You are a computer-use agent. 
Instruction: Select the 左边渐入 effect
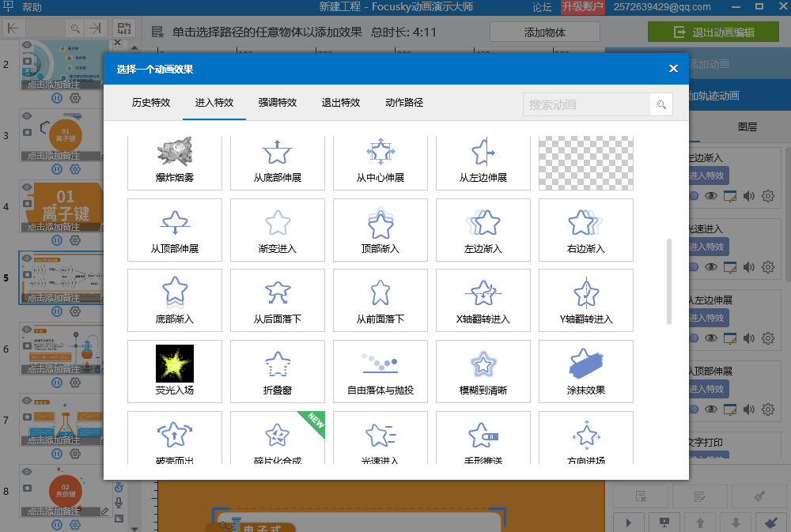click(483, 230)
